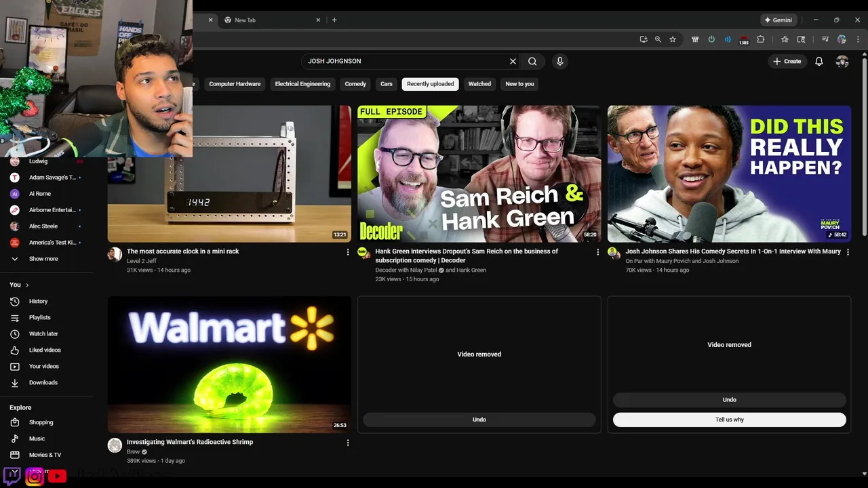This screenshot has height=488, width=868.
Task: Open Chrome profile avatar in toolbar
Action: [842, 39]
